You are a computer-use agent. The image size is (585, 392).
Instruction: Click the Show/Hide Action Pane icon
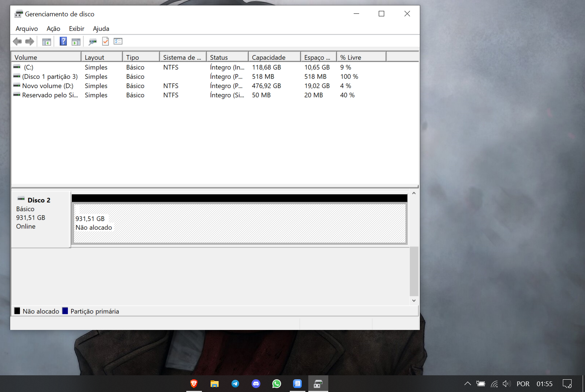pos(76,42)
